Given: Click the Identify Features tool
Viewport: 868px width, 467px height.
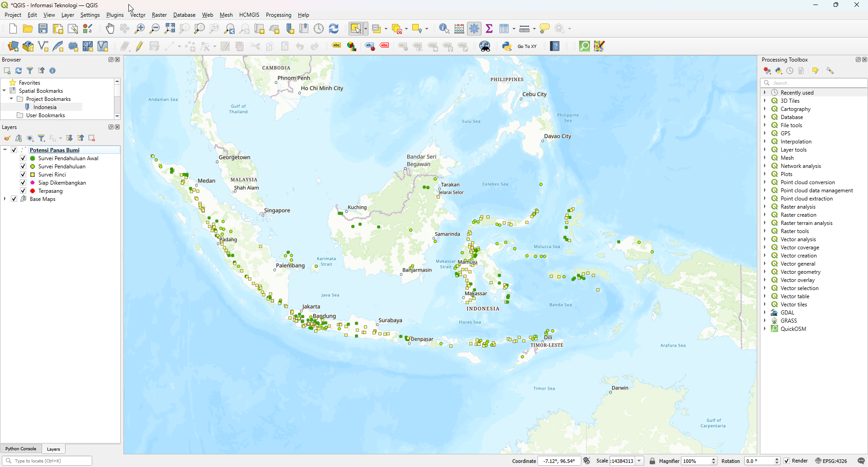Looking at the screenshot, I should 444,29.
